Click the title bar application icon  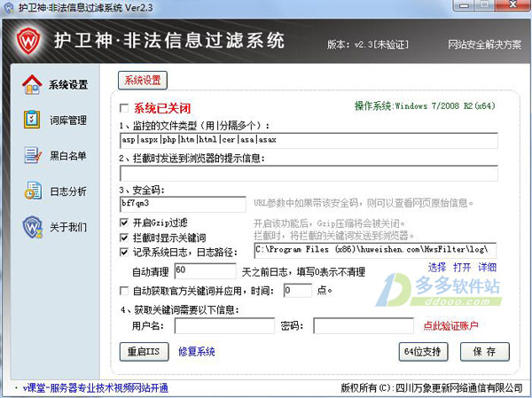pos(8,7)
